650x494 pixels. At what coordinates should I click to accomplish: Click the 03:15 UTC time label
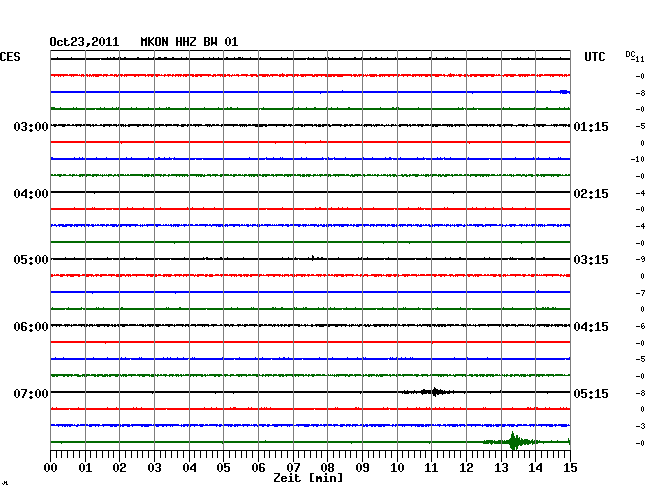(x=591, y=260)
